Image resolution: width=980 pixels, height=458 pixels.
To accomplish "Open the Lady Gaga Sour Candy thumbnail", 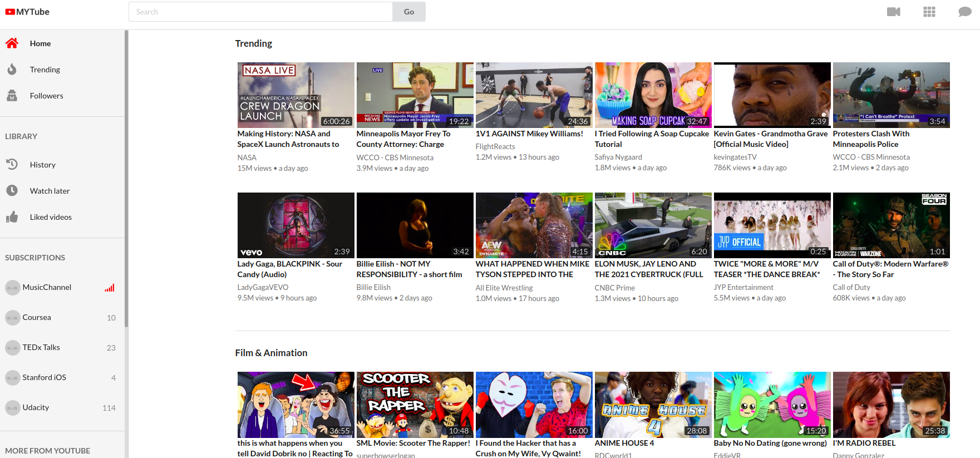I will pyautogui.click(x=296, y=225).
